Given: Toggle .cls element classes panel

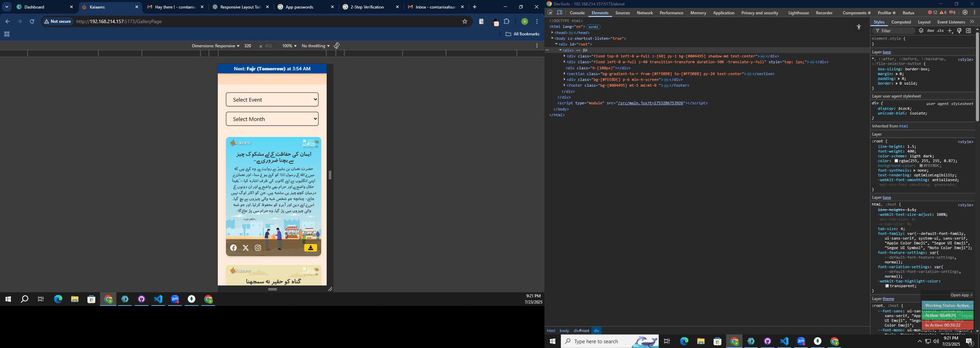Looking at the screenshot, I should tap(940, 31).
